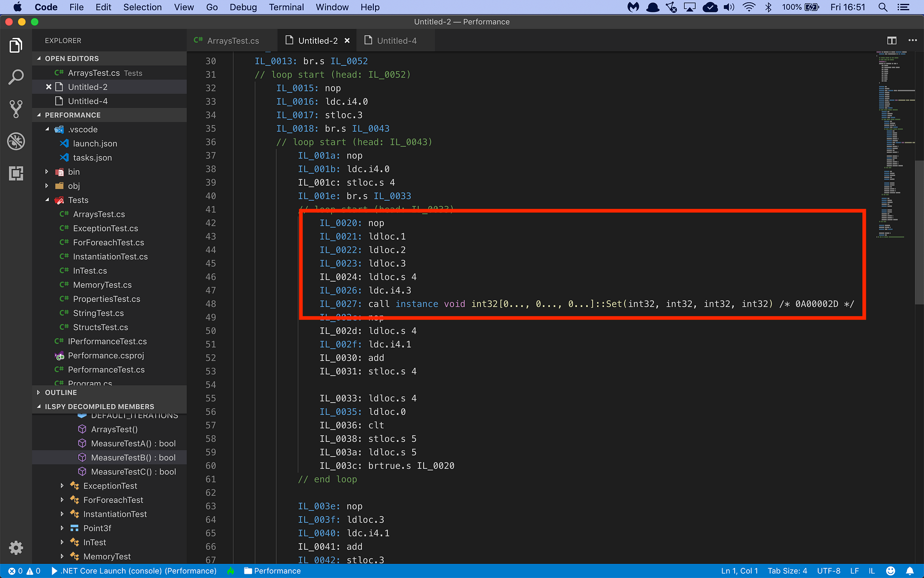This screenshot has width=924, height=578.
Task: Open the Terminal menu
Action: tap(286, 7)
